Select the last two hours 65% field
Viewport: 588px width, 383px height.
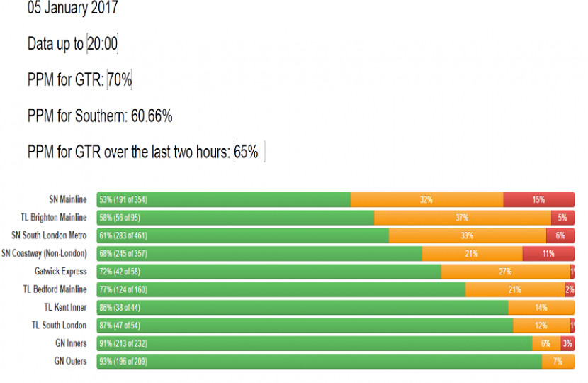(x=248, y=152)
